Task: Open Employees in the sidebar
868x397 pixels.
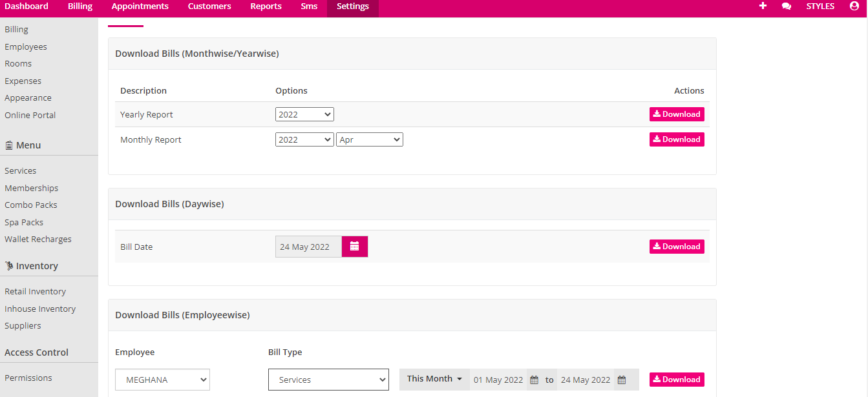Action: [x=26, y=46]
